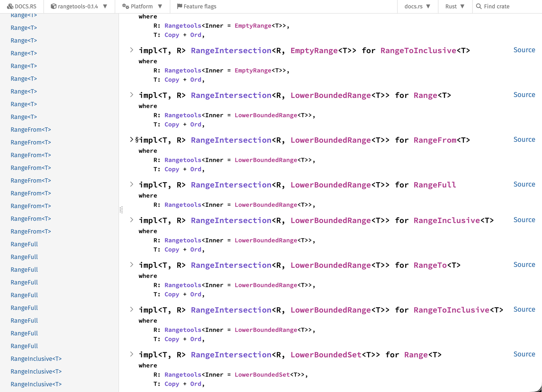Click Source link for the RangeFull impl
The height and width of the screenshot is (392, 542).
click(524, 184)
